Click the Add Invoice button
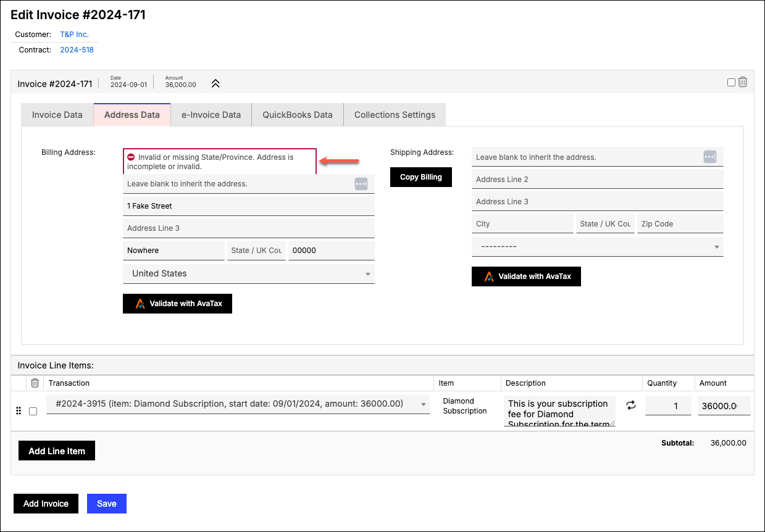 46,504
